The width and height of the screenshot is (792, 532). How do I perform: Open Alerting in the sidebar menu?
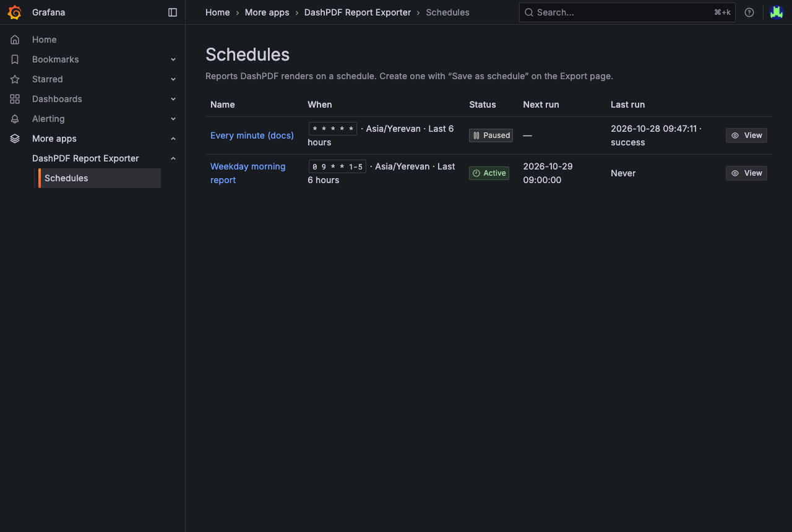[48, 119]
